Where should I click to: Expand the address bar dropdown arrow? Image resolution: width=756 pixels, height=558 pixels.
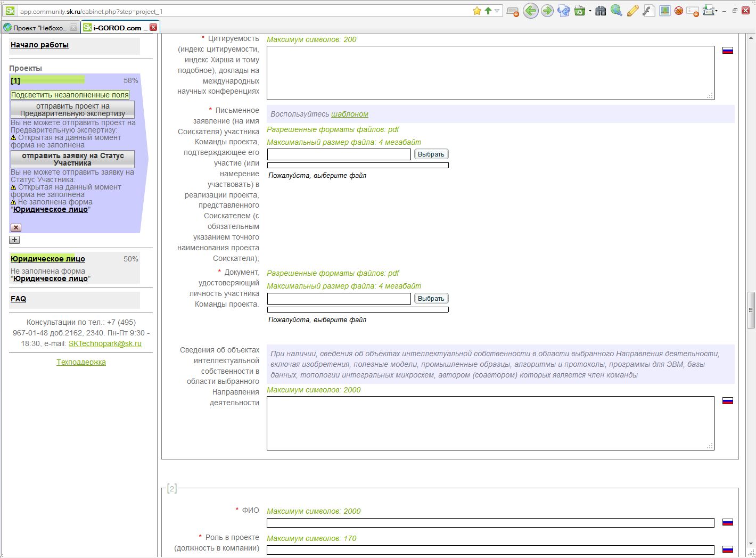(x=497, y=11)
